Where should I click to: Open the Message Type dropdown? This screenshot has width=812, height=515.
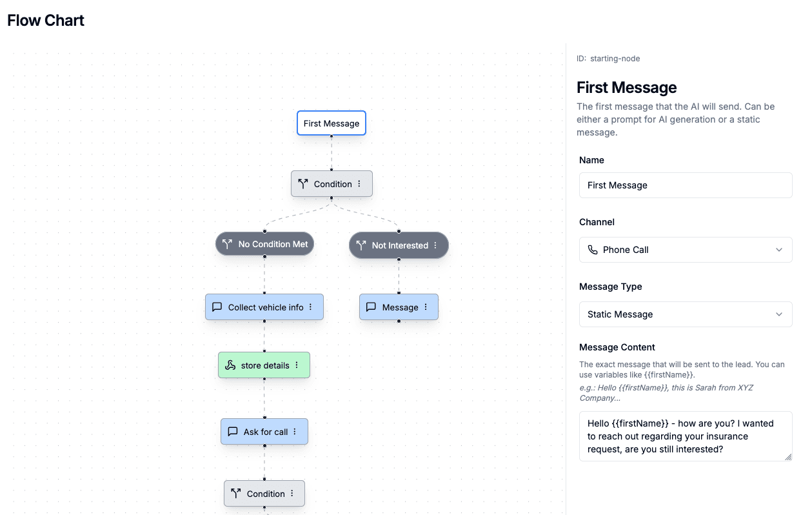(x=685, y=314)
